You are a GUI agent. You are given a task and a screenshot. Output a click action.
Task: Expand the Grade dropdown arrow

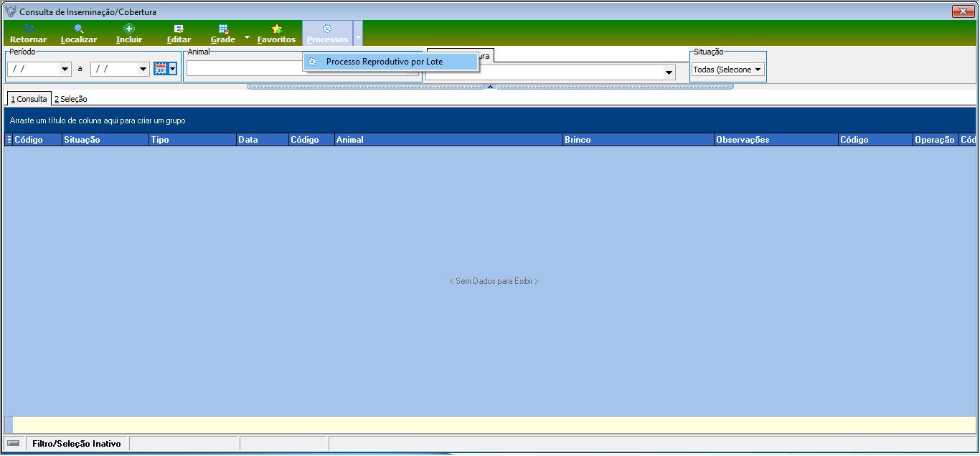(247, 37)
